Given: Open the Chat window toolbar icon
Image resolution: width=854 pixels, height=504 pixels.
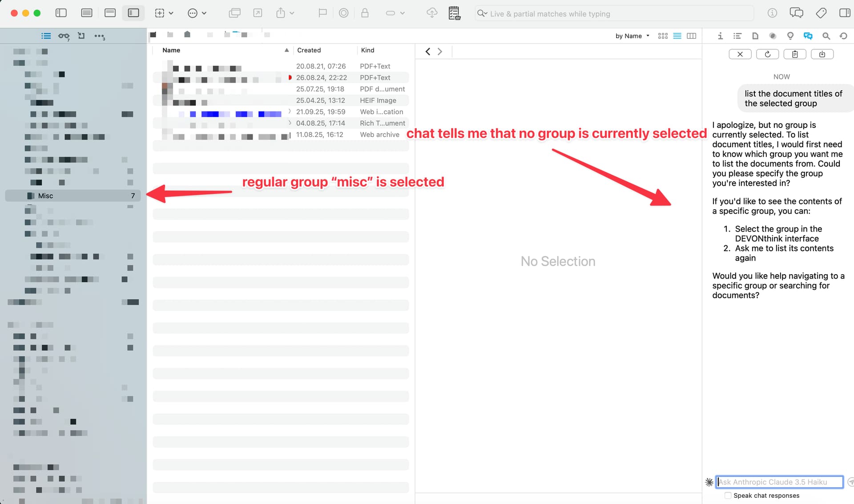Looking at the screenshot, I should pyautogui.click(x=796, y=13).
